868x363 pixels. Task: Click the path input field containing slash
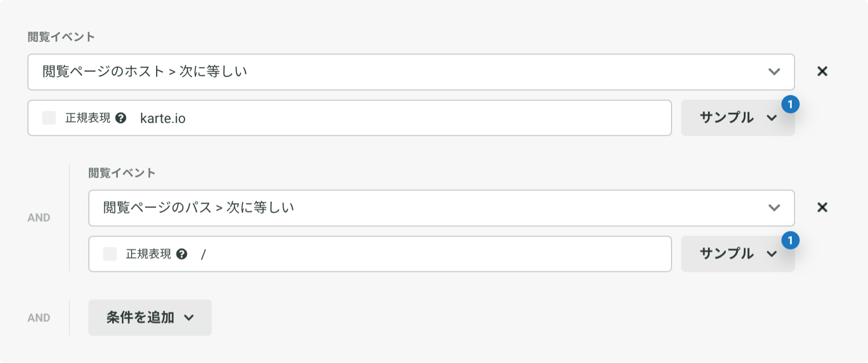(433, 254)
